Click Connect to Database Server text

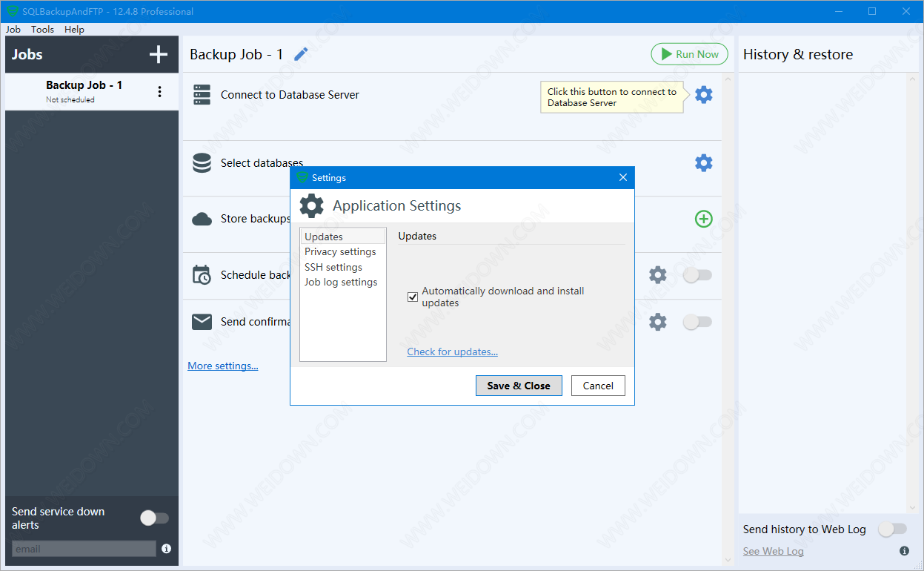(x=290, y=95)
